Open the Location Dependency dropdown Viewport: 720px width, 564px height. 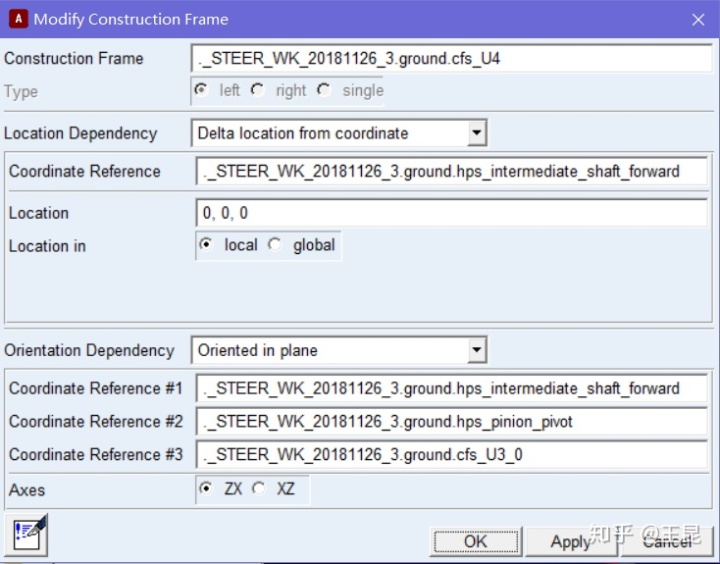point(477,133)
